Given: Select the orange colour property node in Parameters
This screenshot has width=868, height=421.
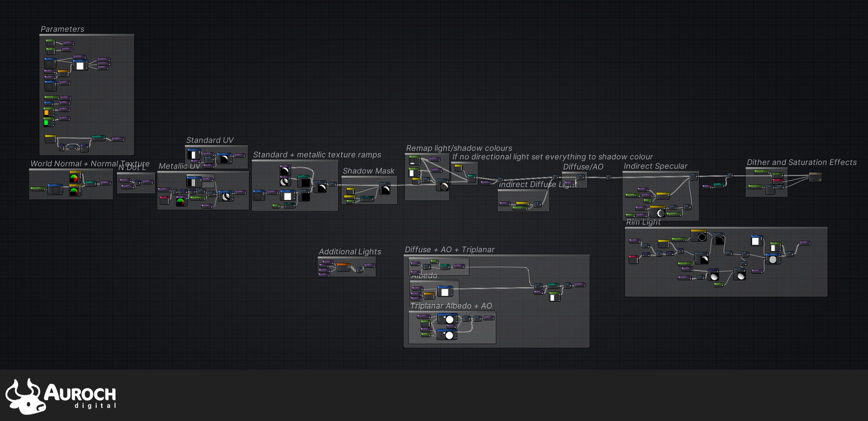Looking at the screenshot, I should coord(49,112).
